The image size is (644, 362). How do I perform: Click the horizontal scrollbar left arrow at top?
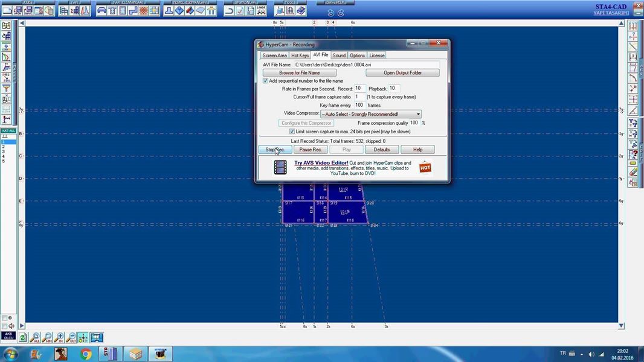22,24
